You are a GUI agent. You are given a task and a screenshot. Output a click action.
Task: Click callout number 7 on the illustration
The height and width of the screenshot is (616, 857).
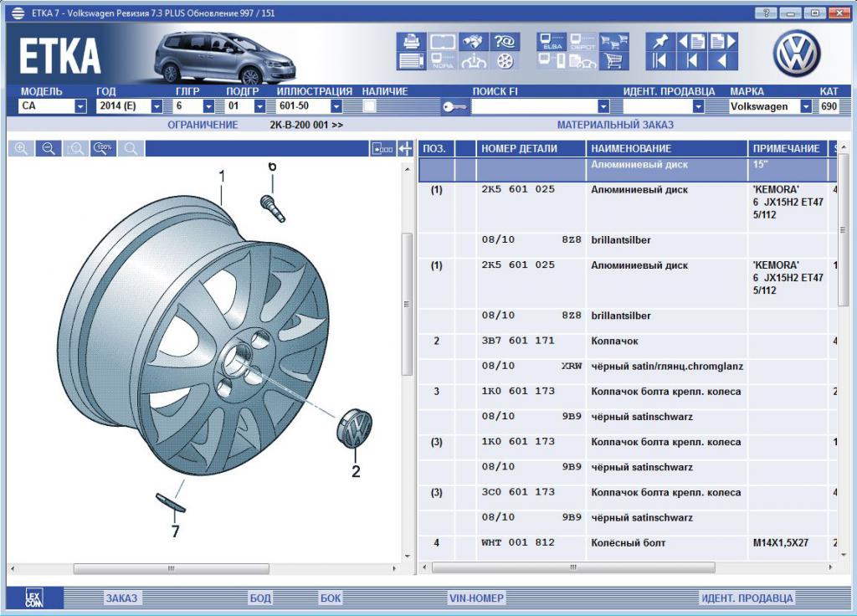(x=175, y=531)
